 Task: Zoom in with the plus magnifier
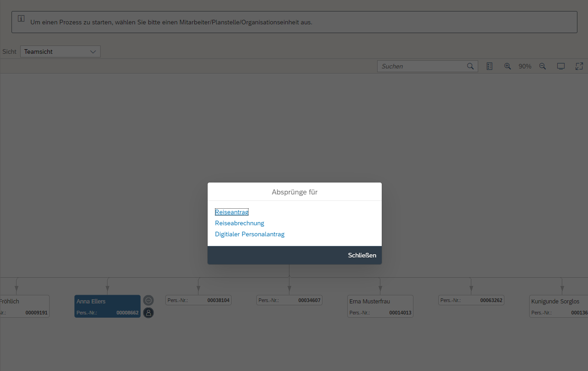[508, 66]
